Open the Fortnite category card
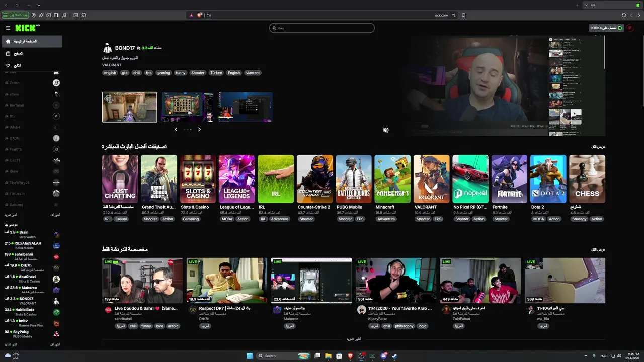The height and width of the screenshot is (362, 644). tap(509, 179)
